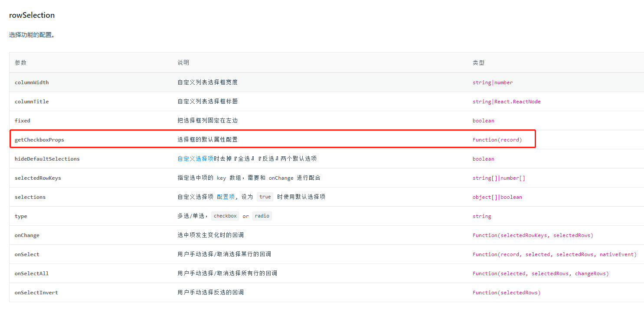Click the 类型 column header

coord(479,62)
